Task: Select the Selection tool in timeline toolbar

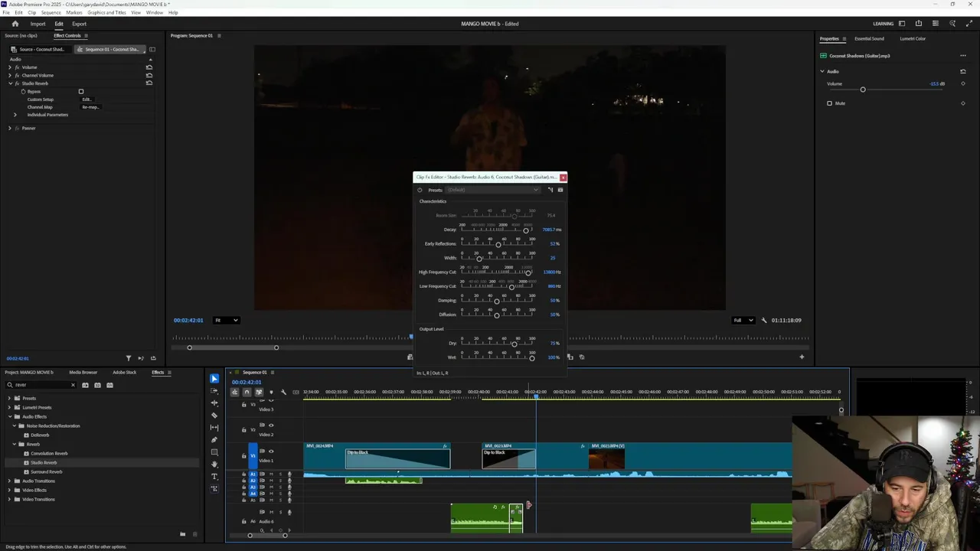Action: point(214,379)
